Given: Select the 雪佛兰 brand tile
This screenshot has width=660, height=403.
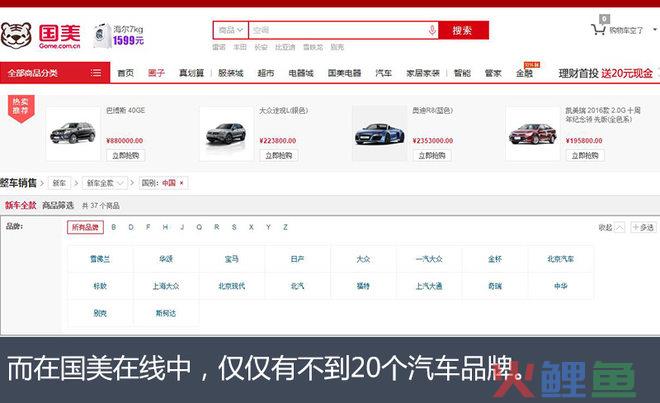Looking at the screenshot, I should coord(100,259).
